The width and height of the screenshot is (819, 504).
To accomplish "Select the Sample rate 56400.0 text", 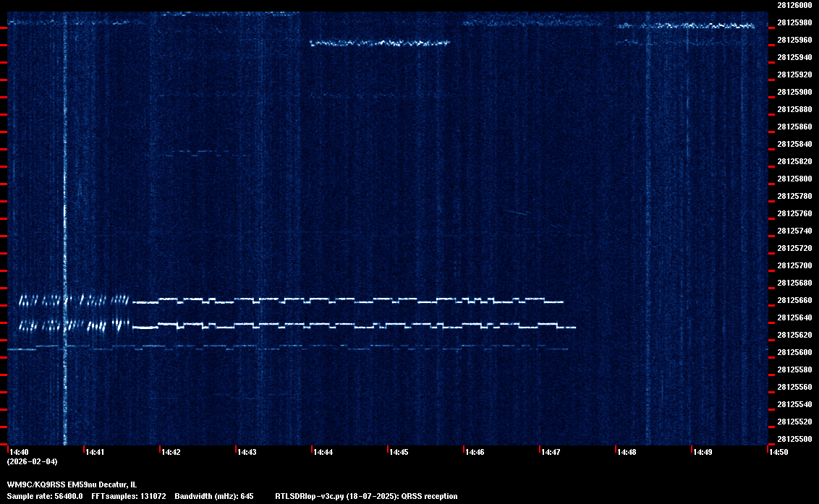I will 45,496.
